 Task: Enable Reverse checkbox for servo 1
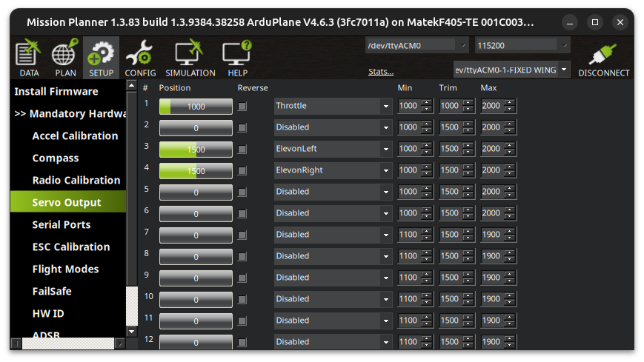pyautogui.click(x=242, y=107)
